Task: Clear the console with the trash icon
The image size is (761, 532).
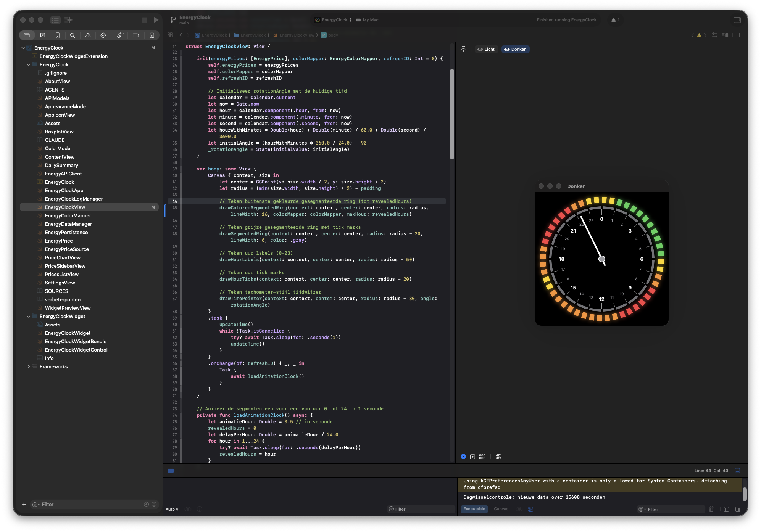Action: click(711, 509)
